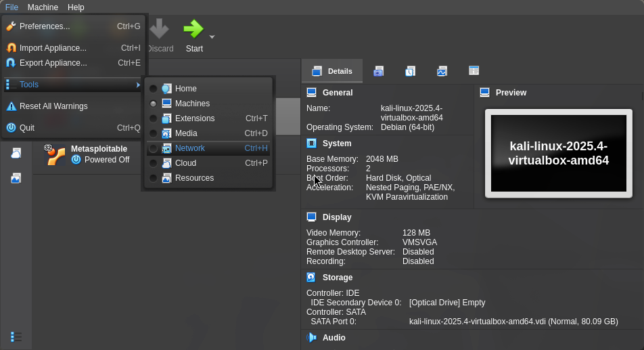The image size is (644, 350).
Task: Click the Display section heading
Action: click(x=337, y=217)
